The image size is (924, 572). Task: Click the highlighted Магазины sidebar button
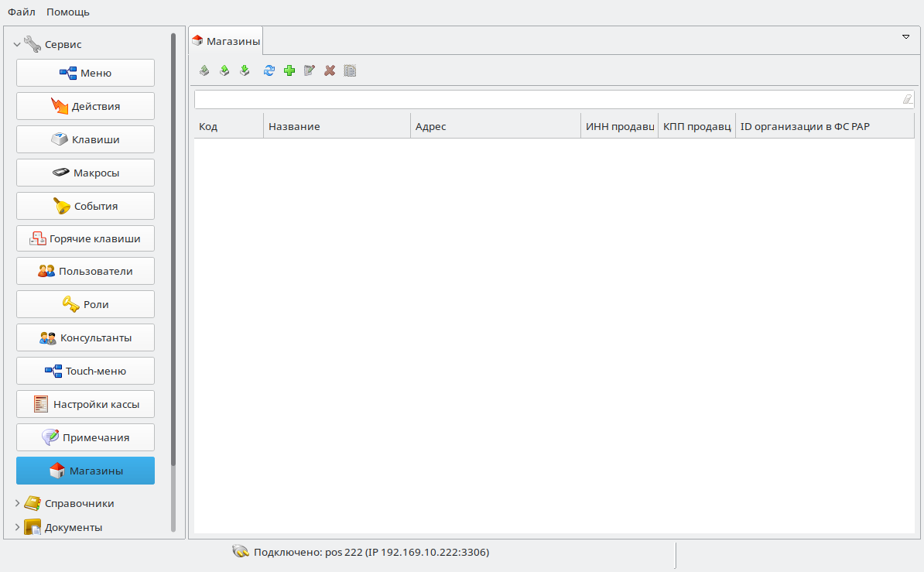(85, 471)
